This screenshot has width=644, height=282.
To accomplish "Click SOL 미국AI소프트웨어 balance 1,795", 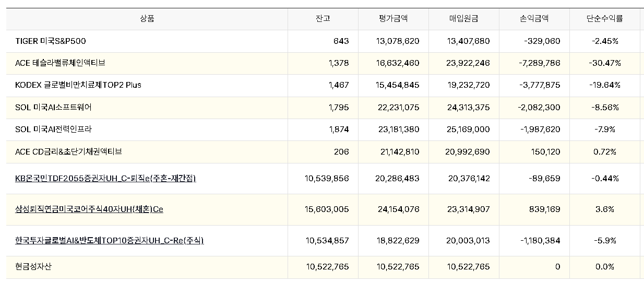I will 339,107.
